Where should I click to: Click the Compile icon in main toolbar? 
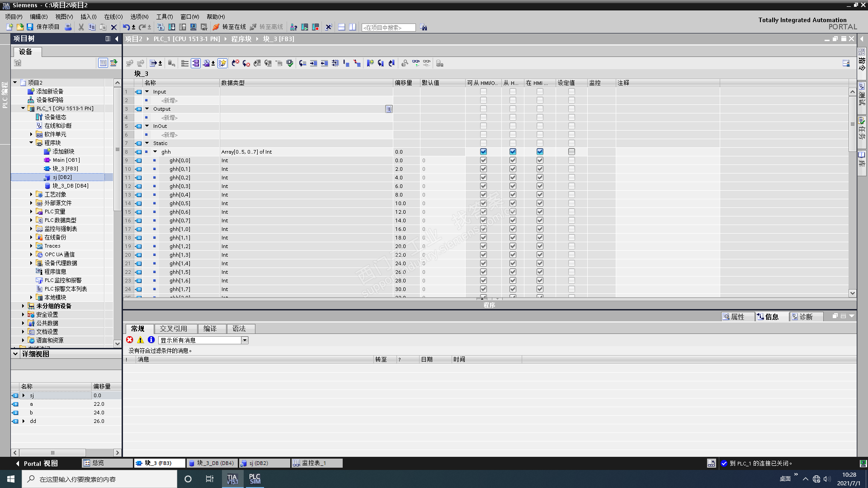pos(160,27)
